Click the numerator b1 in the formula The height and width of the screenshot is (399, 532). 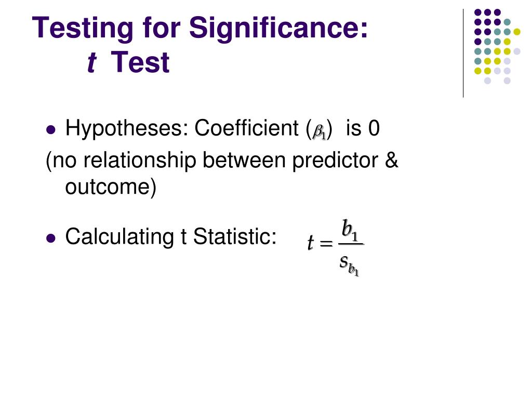[350, 229]
